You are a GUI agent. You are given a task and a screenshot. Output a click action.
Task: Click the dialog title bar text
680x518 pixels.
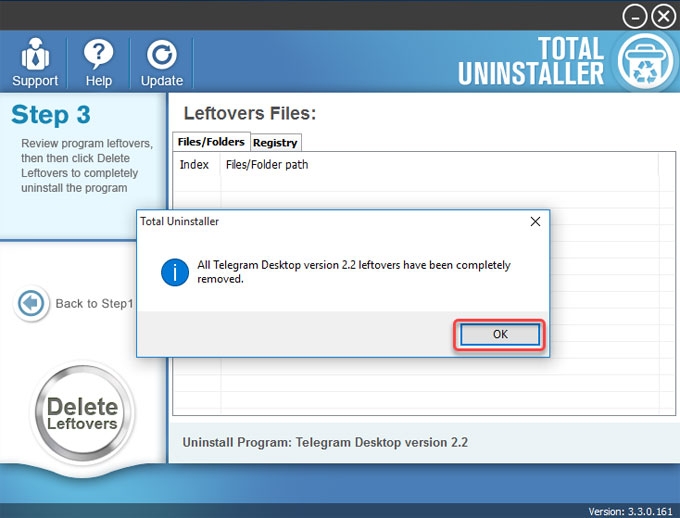180,221
